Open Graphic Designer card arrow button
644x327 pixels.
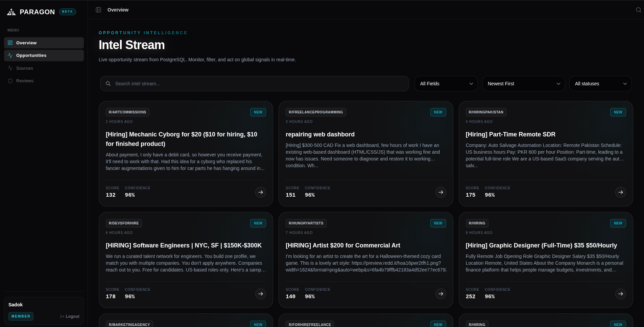pyautogui.click(x=621, y=294)
